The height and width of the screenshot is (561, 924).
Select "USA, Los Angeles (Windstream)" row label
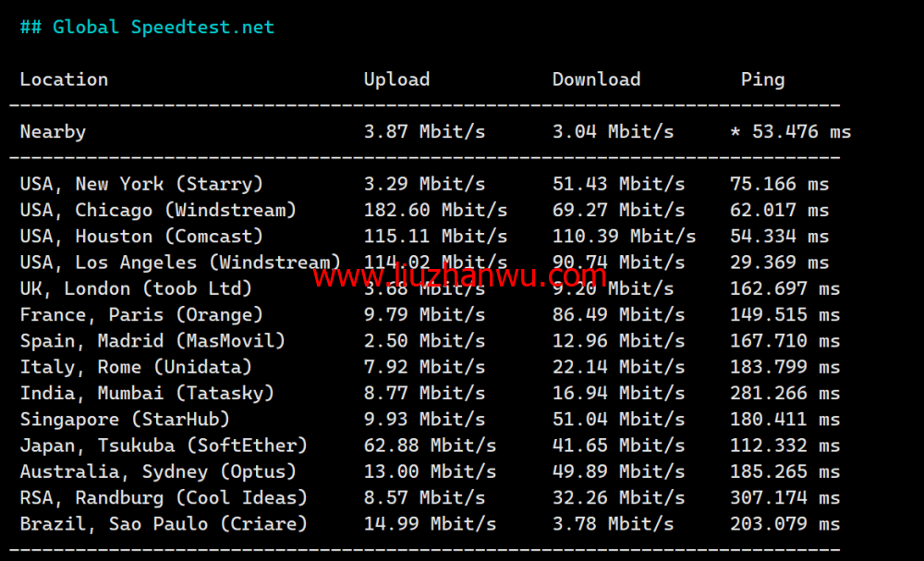(x=180, y=262)
